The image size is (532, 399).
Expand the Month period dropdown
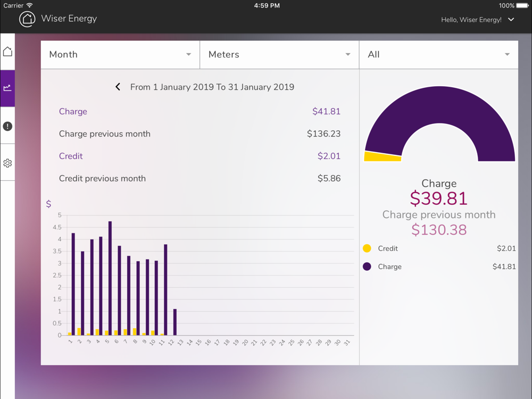pyautogui.click(x=120, y=54)
